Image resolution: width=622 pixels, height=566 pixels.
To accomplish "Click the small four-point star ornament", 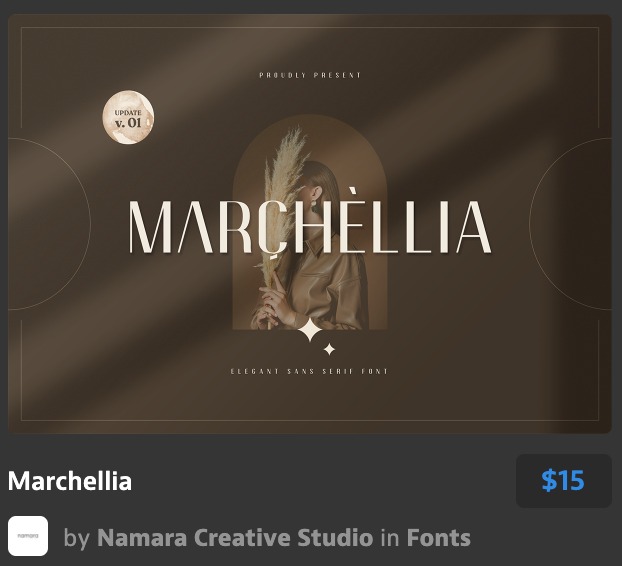I will [329, 349].
